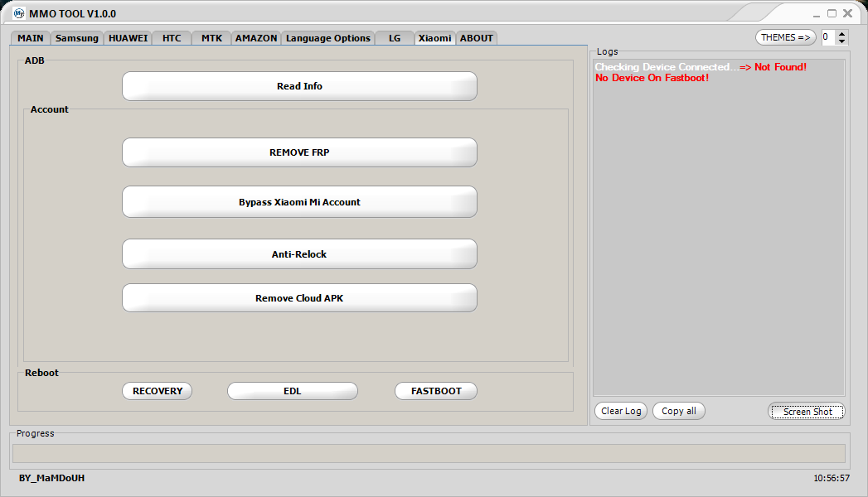
Task: Maximize the MMO TOOL window
Action: click(x=832, y=13)
